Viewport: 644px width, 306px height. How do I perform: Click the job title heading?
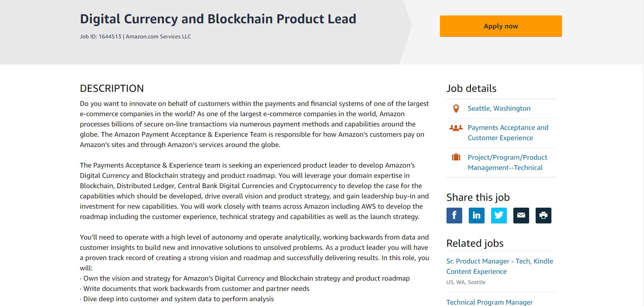point(218,19)
